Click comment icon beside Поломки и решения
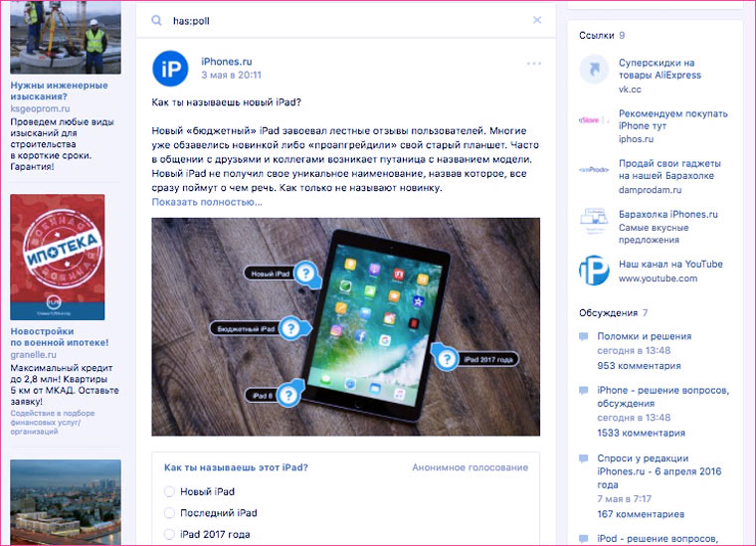 coord(583,336)
